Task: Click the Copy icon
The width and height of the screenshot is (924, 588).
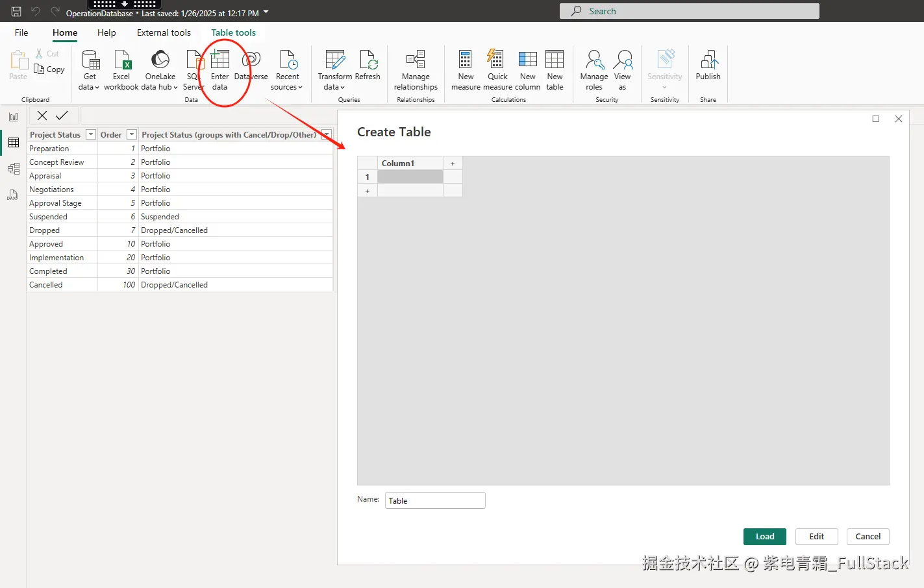Action: click(39, 69)
